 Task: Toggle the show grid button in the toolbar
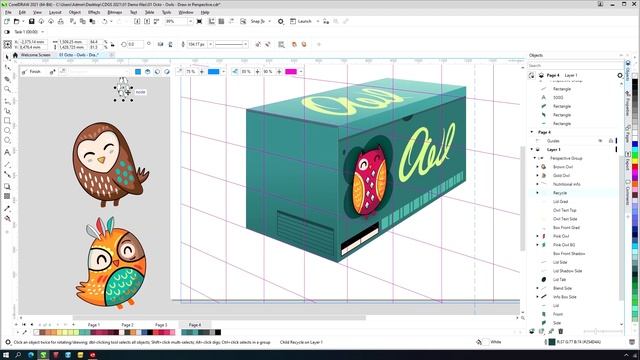click(x=221, y=21)
